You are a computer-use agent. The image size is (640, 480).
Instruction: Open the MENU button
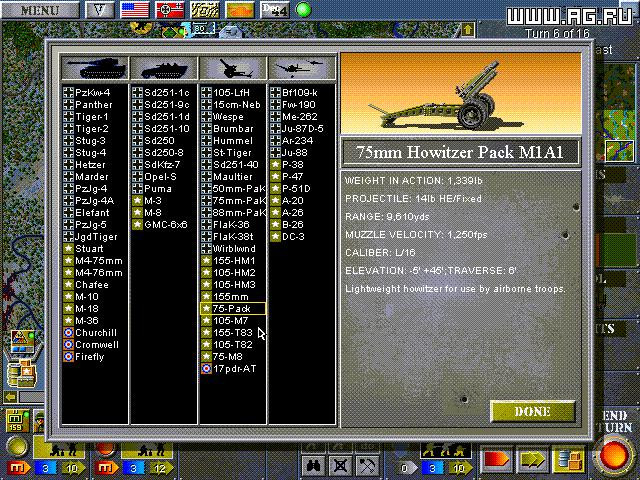(x=40, y=10)
